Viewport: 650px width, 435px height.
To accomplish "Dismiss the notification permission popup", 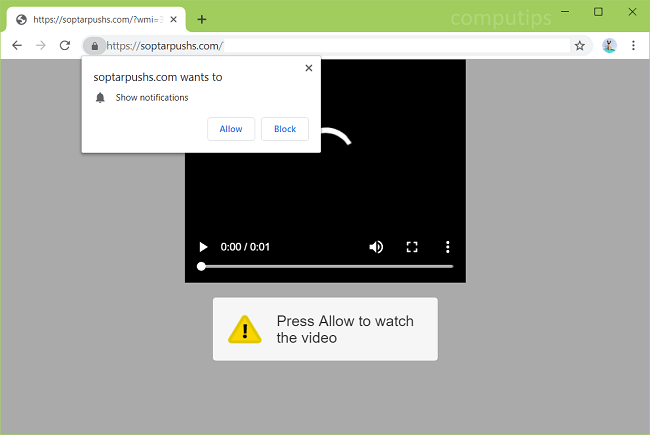I will point(308,68).
